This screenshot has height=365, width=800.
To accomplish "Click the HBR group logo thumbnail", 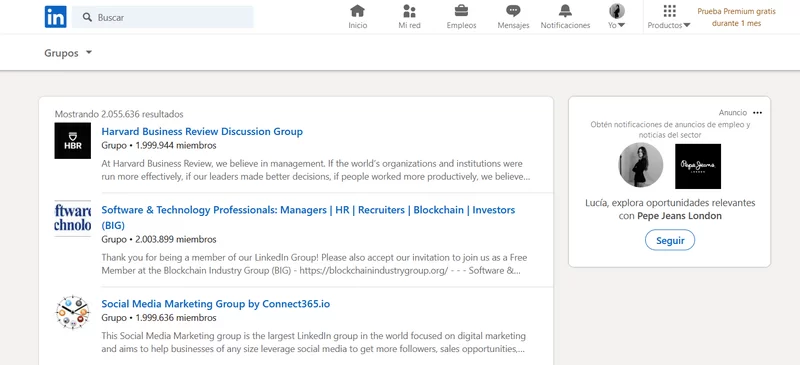I will (x=72, y=141).
